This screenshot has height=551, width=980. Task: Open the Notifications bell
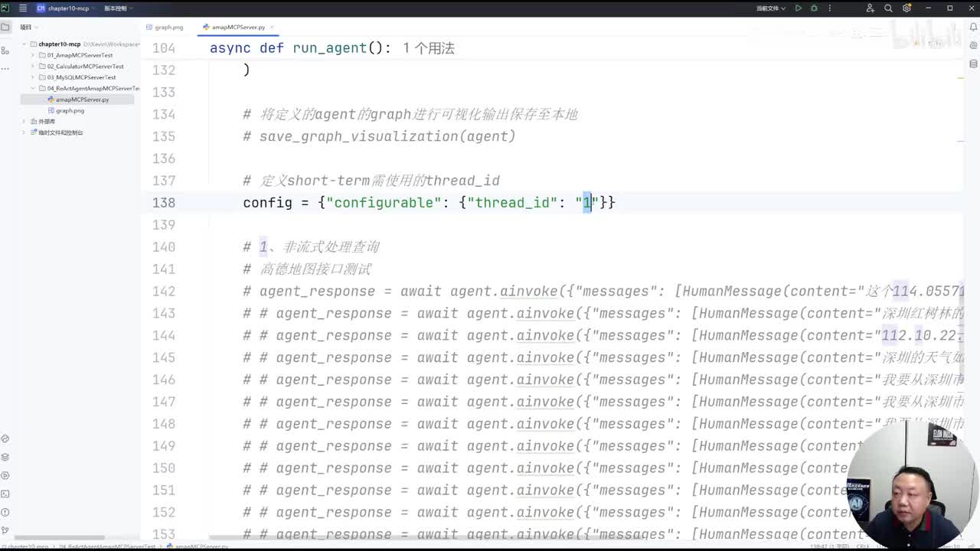[x=974, y=28]
